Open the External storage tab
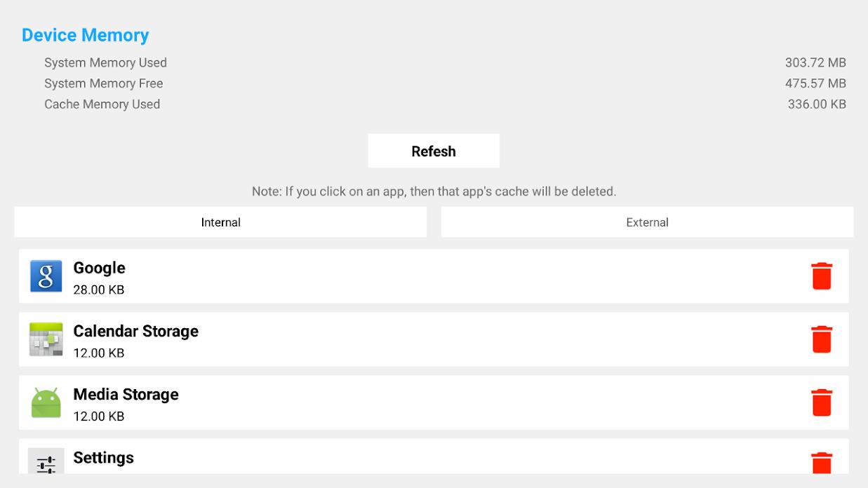 click(647, 222)
